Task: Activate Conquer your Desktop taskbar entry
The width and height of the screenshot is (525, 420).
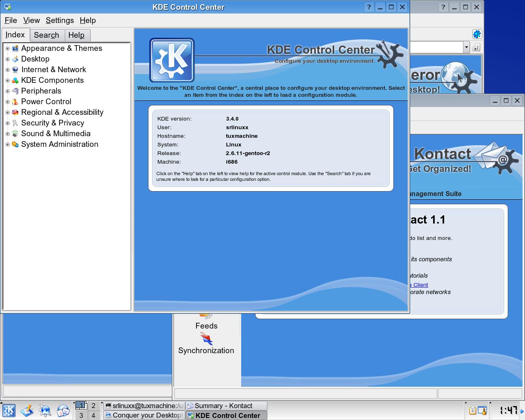Action: tap(144, 415)
